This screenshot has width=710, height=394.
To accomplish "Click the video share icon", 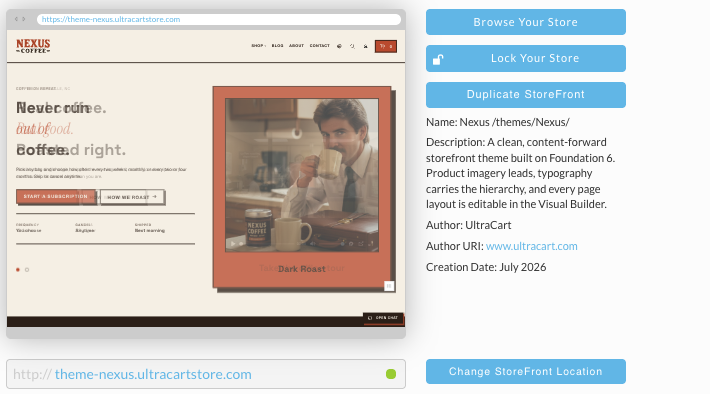I will 360,244.
